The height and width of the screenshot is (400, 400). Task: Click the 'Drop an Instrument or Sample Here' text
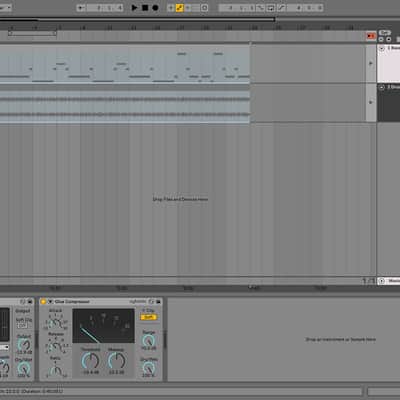pyautogui.click(x=341, y=339)
